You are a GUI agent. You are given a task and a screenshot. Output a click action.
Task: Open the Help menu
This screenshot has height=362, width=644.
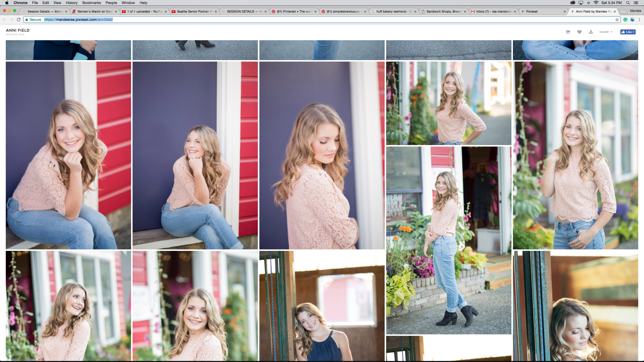[x=143, y=3]
